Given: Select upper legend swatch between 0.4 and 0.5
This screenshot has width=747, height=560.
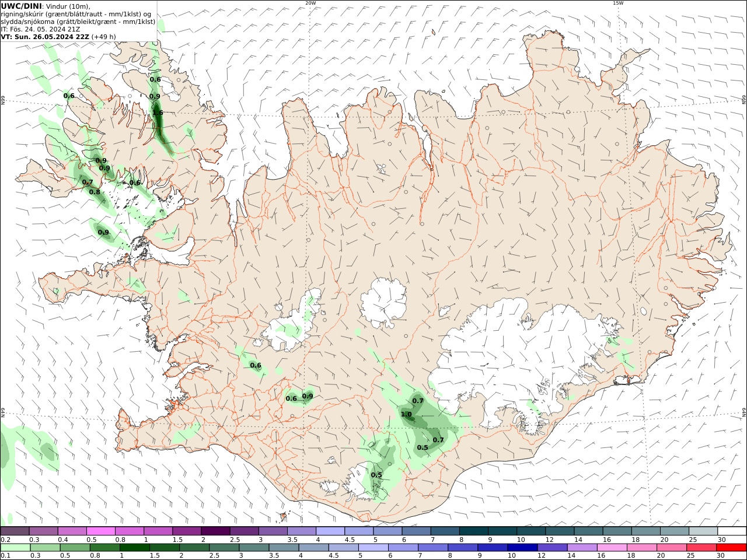Looking at the screenshot, I should coord(72,531).
